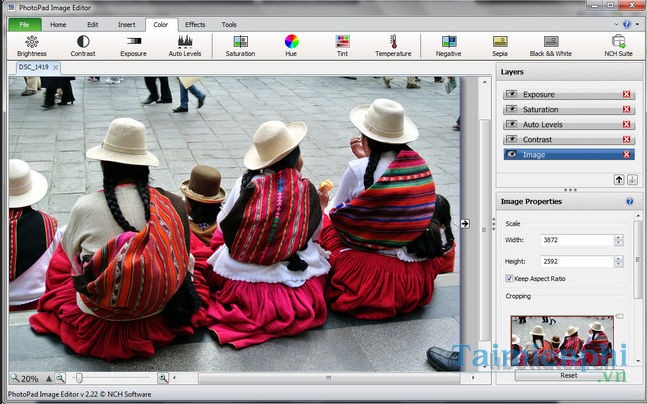Toggle Keep Aspect Ratio checkbox
The image size is (647, 404).
coord(509,279)
